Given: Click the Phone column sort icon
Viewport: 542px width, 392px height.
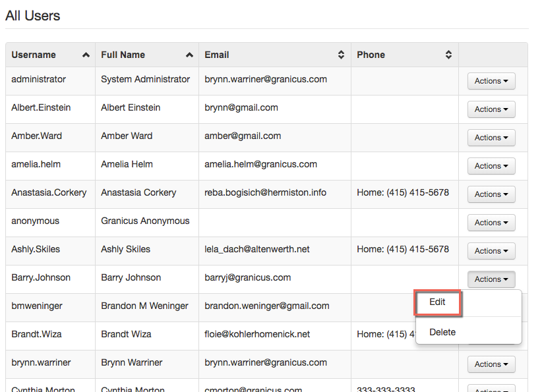Looking at the screenshot, I should coord(448,55).
